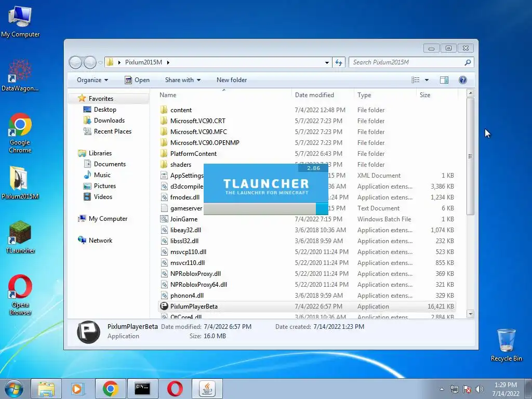Click TLauncher splash loading progress bar
This screenshot has height=399, width=532.
pyautogui.click(x=265, y=209)
